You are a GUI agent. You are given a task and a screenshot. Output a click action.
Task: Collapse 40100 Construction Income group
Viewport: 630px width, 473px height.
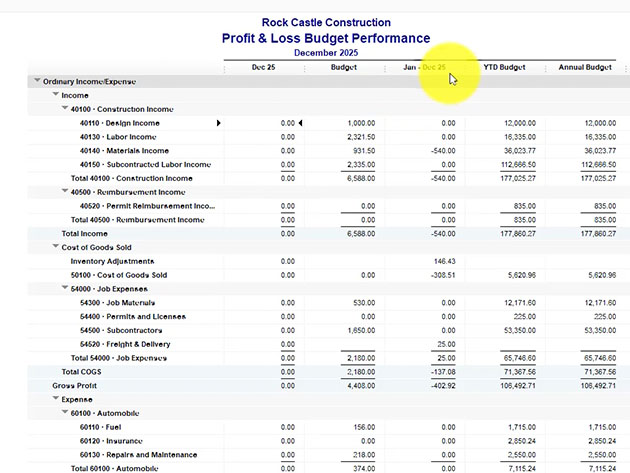[x=65, y=108]
